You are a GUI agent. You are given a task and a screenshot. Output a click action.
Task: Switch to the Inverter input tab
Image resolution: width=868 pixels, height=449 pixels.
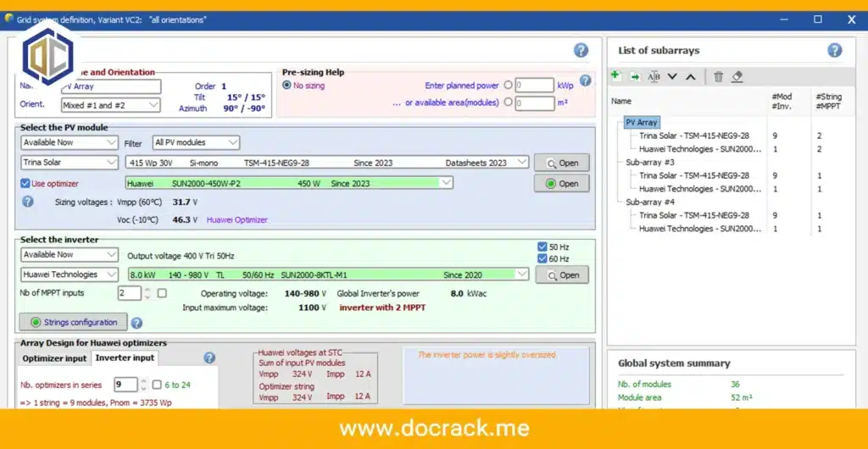coord(124,358)
